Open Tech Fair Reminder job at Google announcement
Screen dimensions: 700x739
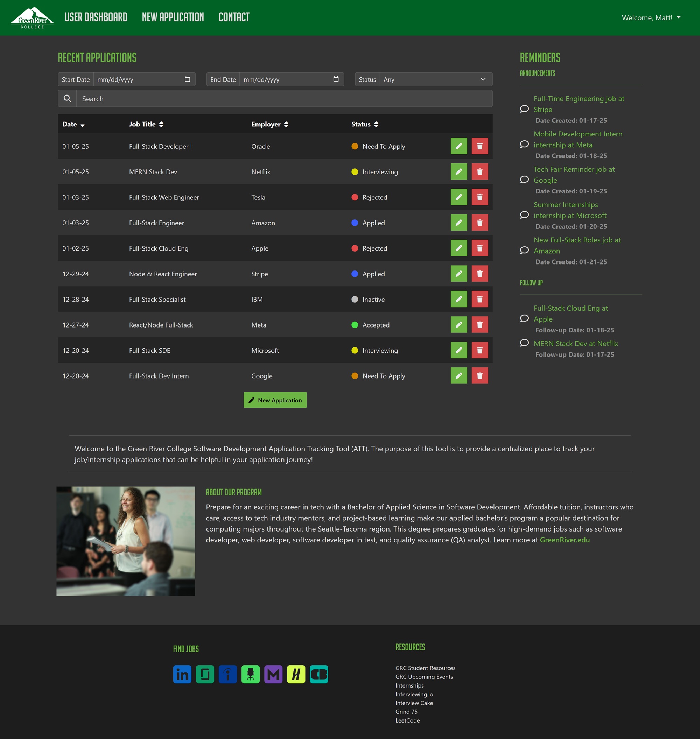coord(574,175)
